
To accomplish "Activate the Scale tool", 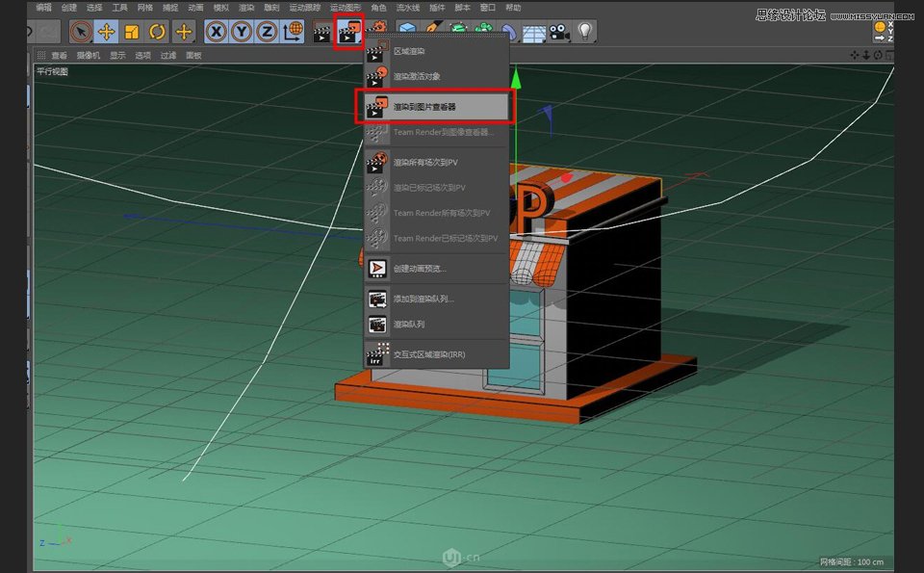I will tap(132, 32).
